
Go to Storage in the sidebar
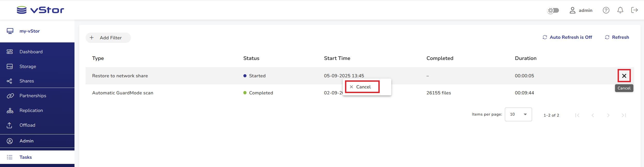click(28, 66)
